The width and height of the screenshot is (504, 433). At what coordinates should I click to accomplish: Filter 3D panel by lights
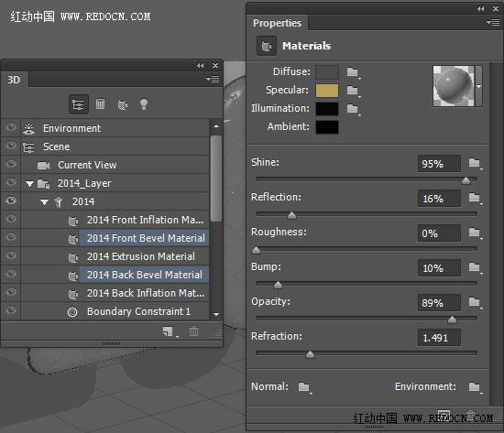(144, 104)
